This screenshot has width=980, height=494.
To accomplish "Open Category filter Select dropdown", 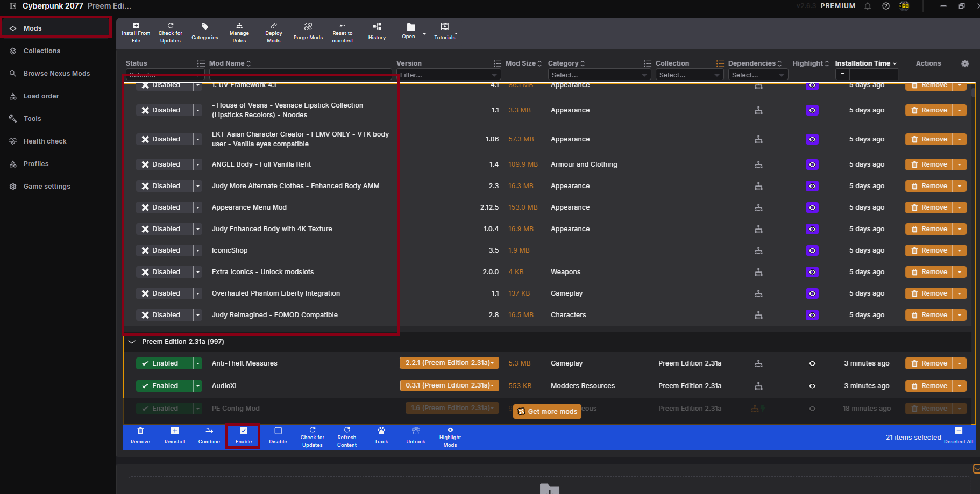I will 599,75.
